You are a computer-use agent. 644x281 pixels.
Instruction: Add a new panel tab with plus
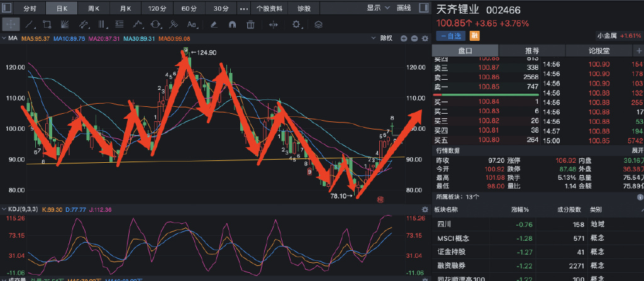click(x=639, y=50)
